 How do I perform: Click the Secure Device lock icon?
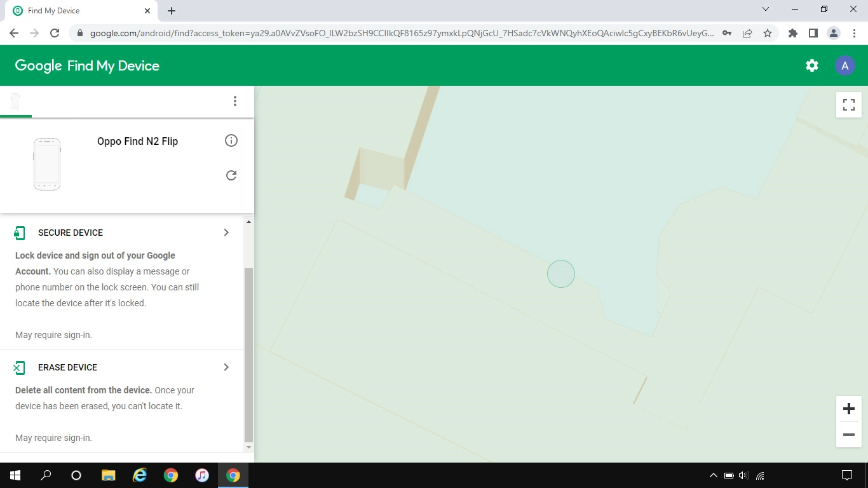point(19,233)
